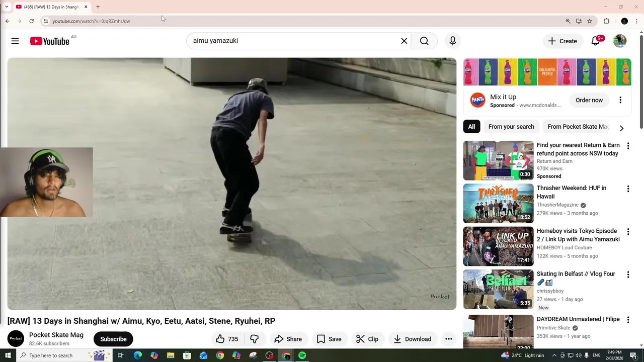The image size is (644, 362).
Task: Select From your search chip
Action: 511,127
